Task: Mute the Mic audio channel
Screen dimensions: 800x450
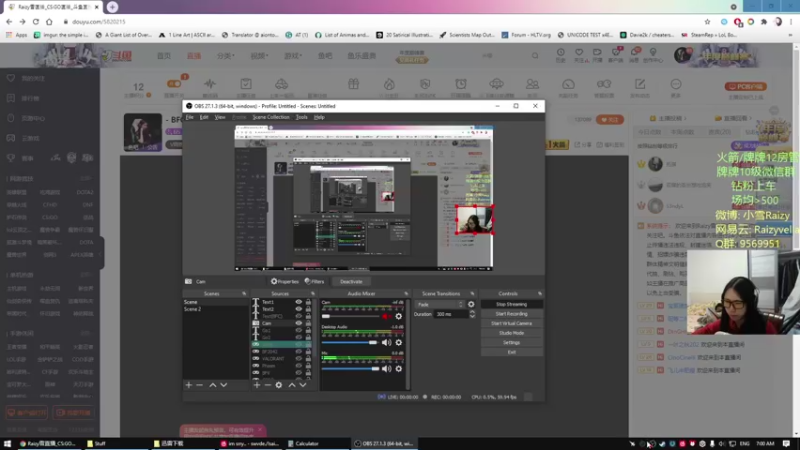Action: [387, 369]
